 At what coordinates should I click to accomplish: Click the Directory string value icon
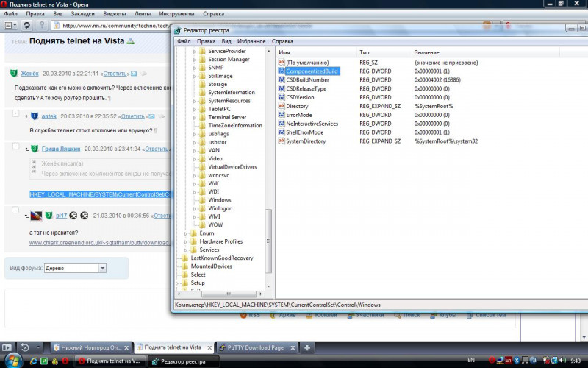pos(282,106)
